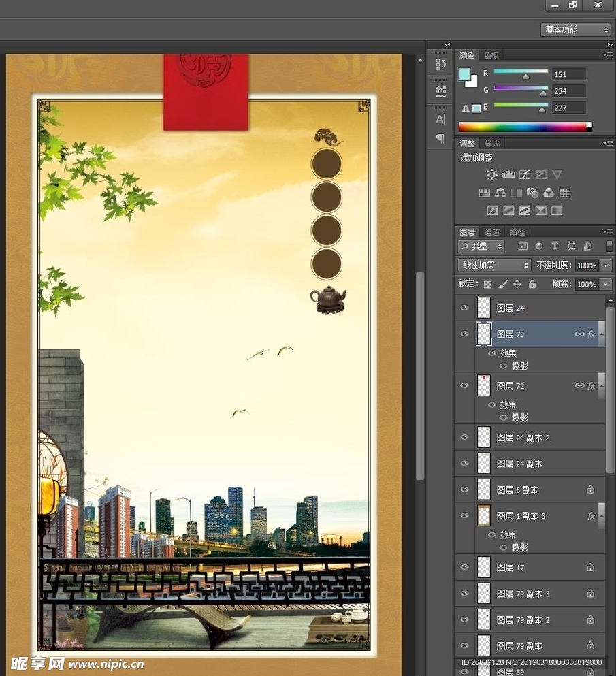Collapse the effects list of 图层 73
Viewport: 616px width, 676px height.
point(602,334)
